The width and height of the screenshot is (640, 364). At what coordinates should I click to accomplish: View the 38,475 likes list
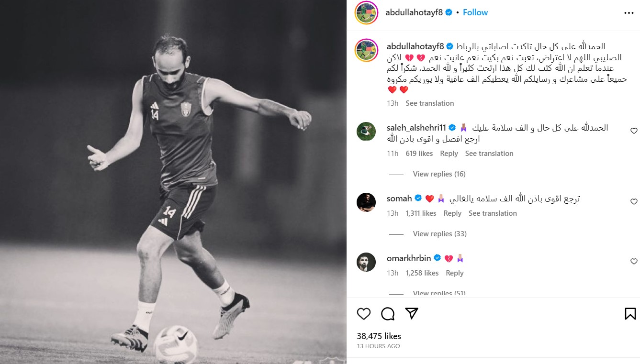click(x=379, y=336)
